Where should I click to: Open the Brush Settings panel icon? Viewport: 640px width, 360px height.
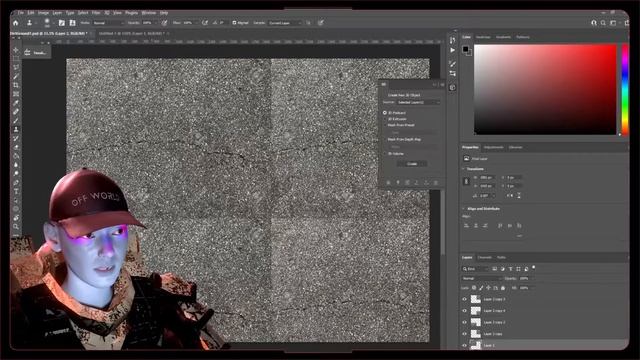[x=62, y=23]
